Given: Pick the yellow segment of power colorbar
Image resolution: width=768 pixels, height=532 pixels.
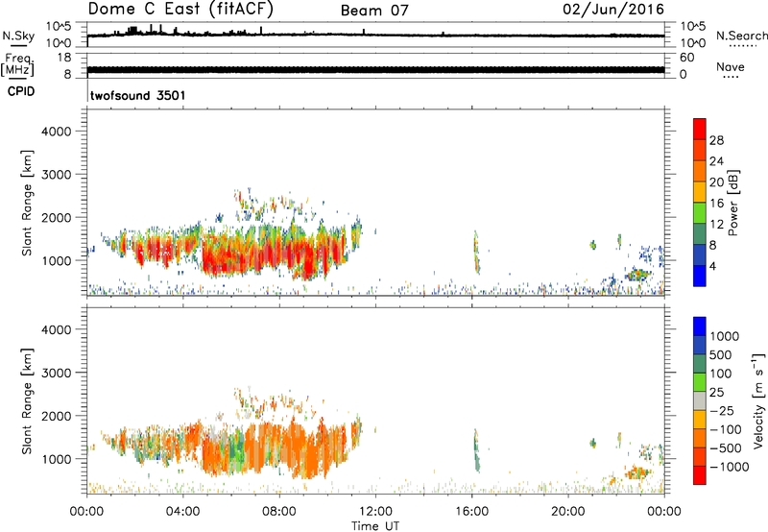Looking at the screenshot, I should [700, 191].
